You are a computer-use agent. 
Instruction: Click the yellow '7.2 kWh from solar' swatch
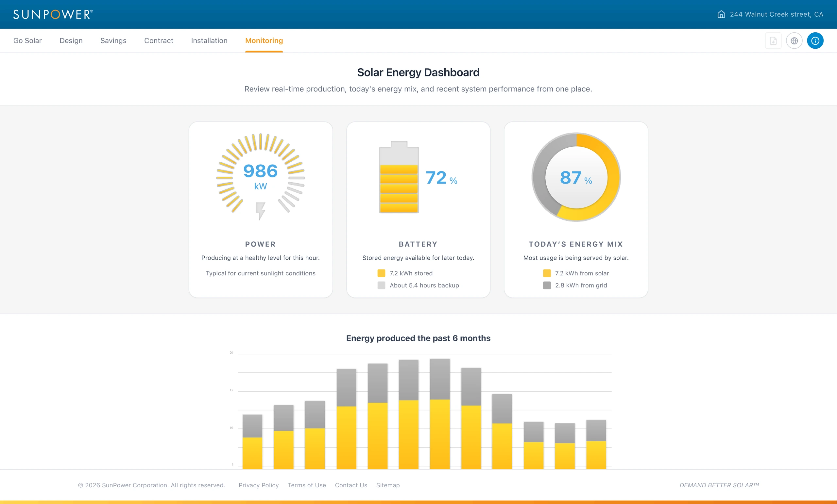547,273
